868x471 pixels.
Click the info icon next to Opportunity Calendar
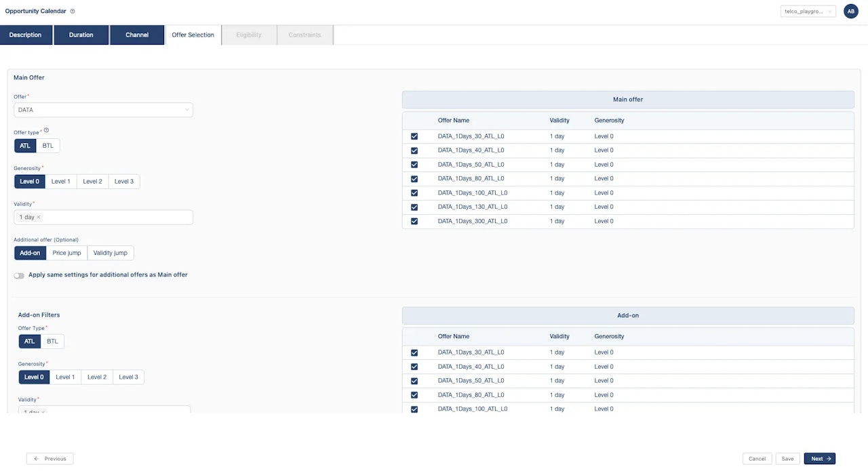click(x=73, y=12)
